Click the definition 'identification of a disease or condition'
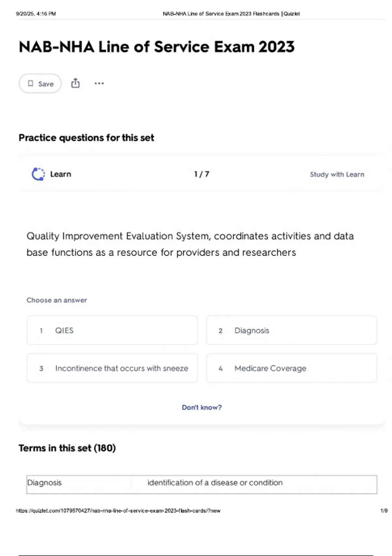 [x=215, y=483]
